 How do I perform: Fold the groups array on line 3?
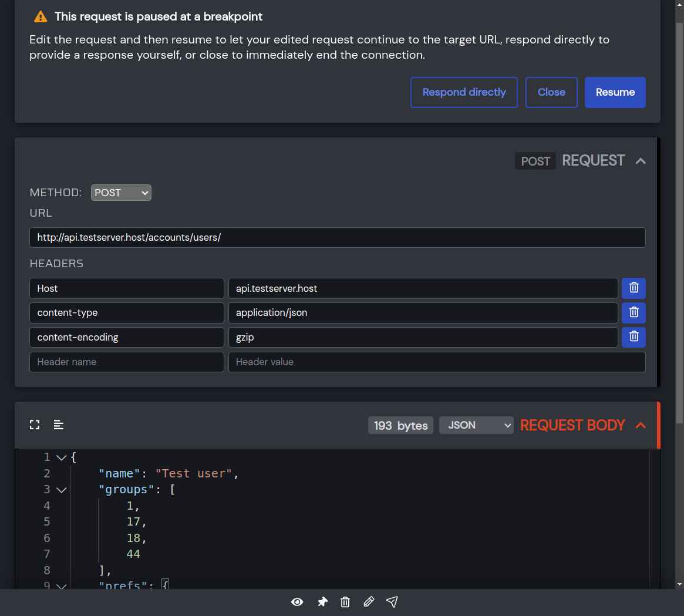pos(62,490)
